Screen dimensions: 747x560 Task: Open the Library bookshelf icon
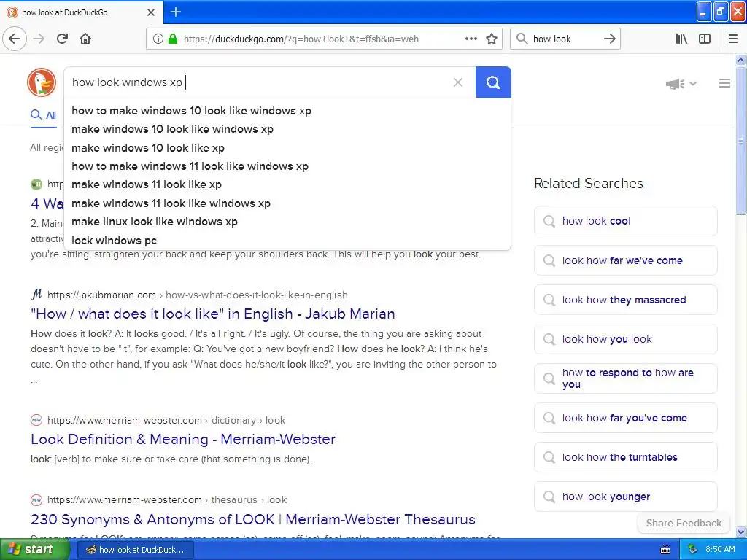[681, 39]
